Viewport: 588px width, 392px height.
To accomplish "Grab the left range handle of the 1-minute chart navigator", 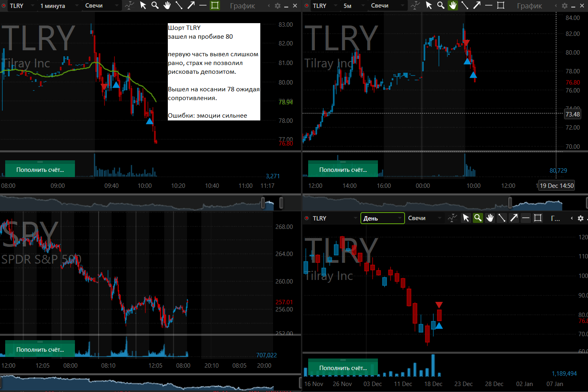I will pos(263,203).
